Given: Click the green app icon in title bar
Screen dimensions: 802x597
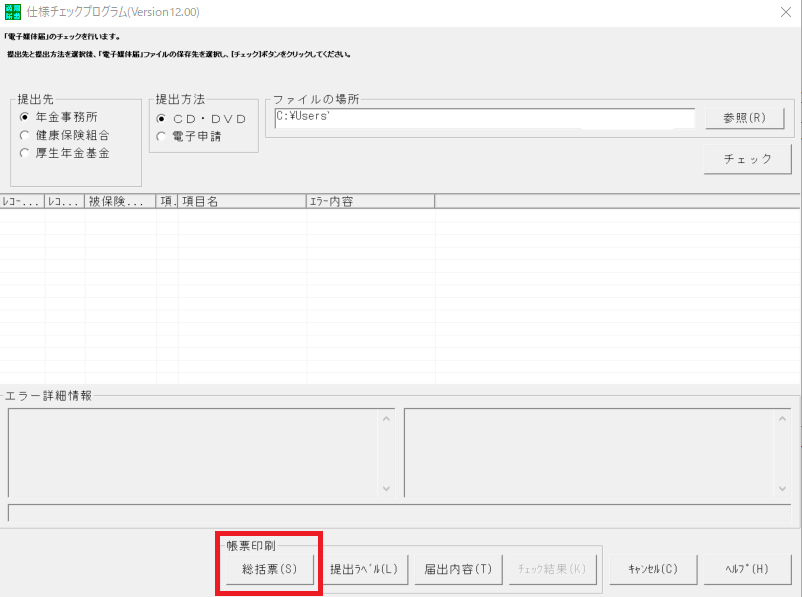Looking at the screenshot, I should 12,12.
